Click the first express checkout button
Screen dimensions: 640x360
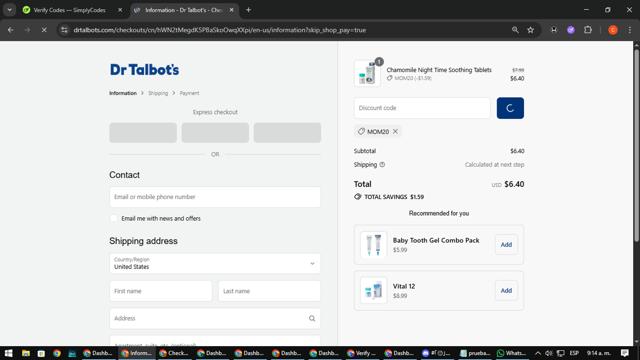143,133
